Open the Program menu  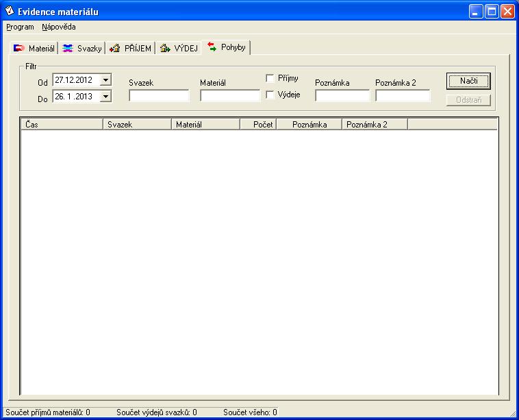[20, 27]
